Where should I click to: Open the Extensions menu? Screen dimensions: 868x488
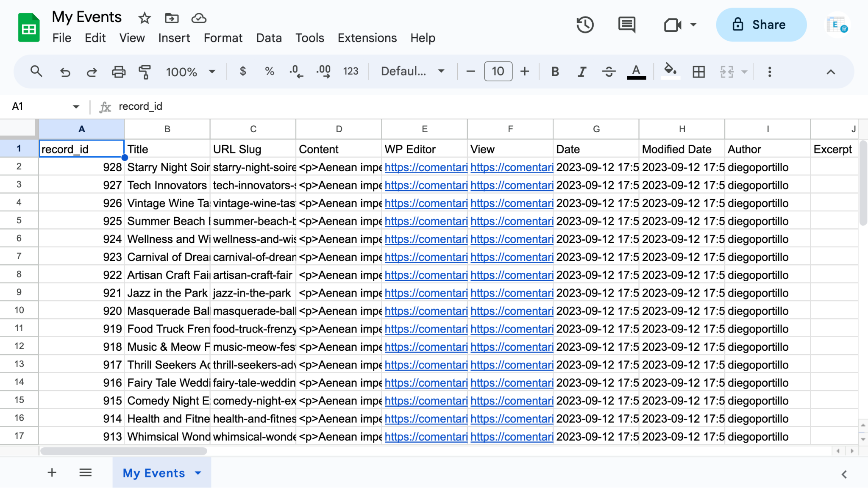coord(367,38)
